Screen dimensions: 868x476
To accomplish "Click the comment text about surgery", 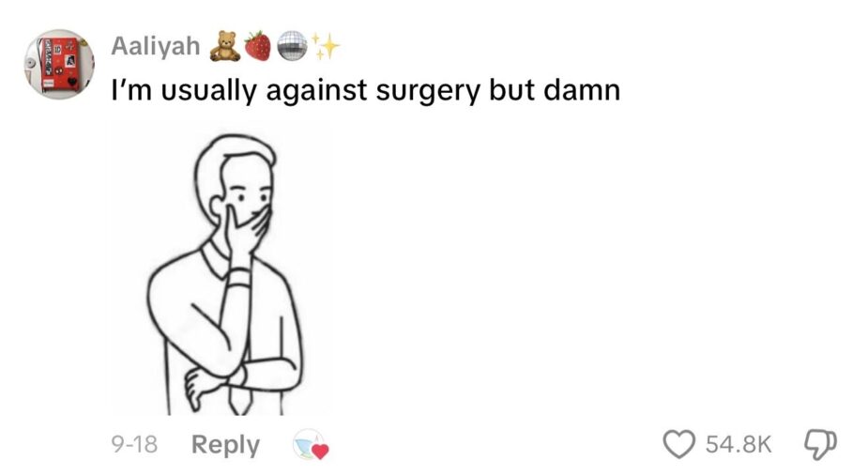I will pyautogui.click(x=365, y=91).
